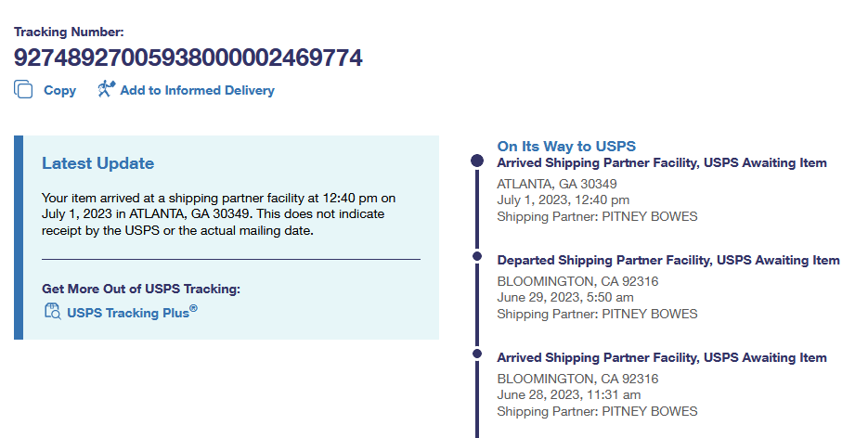868x438 pixels.
Task: Click the copy icon beside the tracking number
Action: coord(23,90)
